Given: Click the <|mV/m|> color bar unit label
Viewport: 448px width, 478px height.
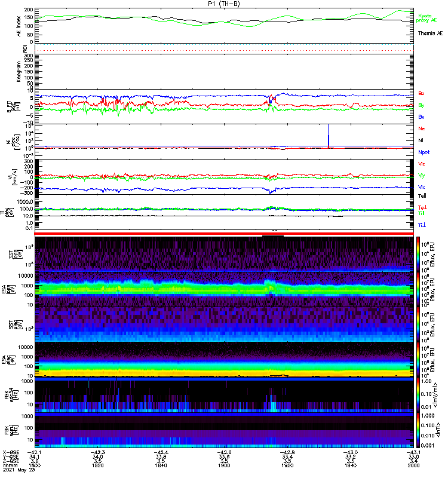Looking at the screenshot, I should [x=437, y=395].
